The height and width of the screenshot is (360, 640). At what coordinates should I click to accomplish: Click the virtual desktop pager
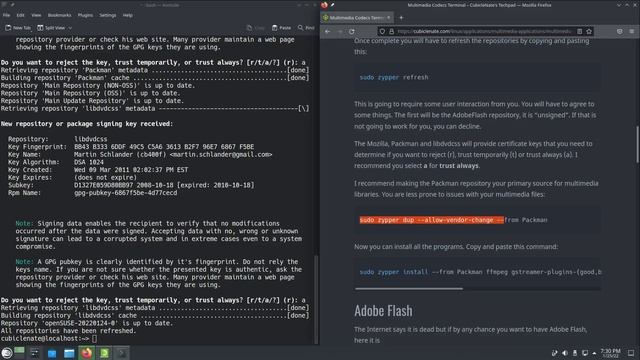pos(19,353)
